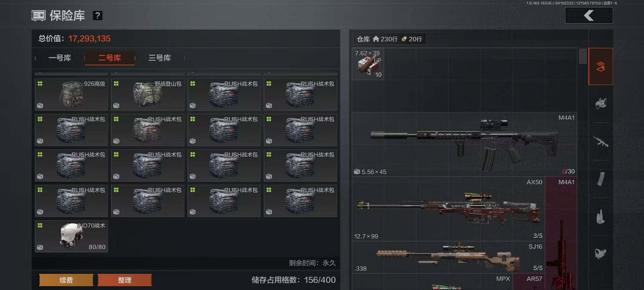Screen dimensions: 644x290
Task: Select the SJ16 sniper rifle
Action: pos(448,257)
